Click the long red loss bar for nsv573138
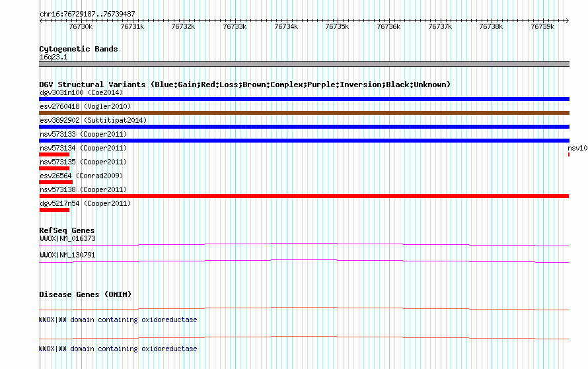Viewport: 588px width, 369px height. pos(304,196)
